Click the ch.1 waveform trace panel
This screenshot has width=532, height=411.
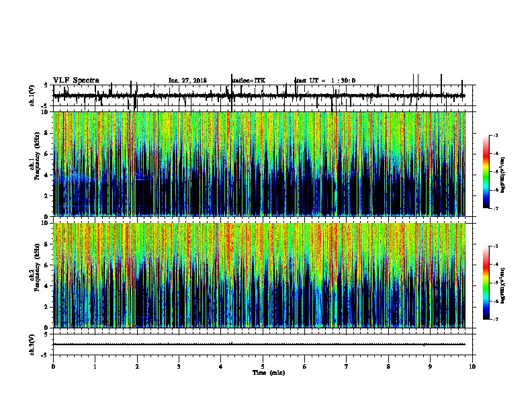click(263, 95)
